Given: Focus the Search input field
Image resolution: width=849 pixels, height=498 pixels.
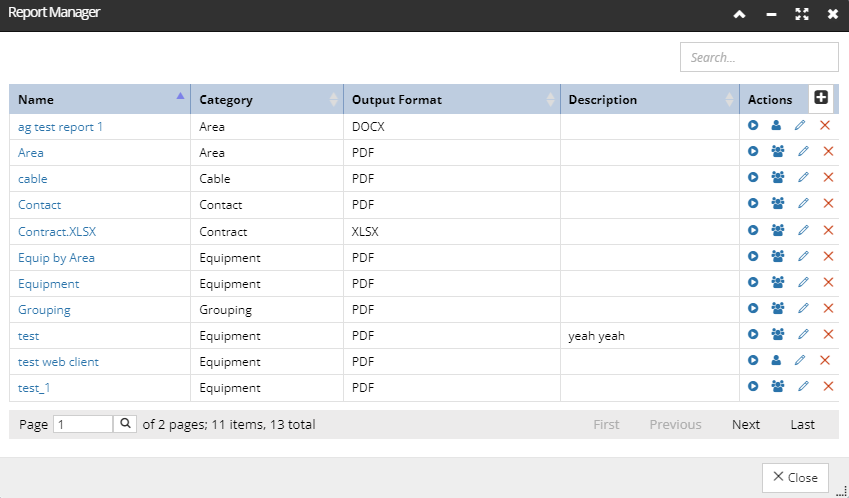Looking at the screenshot, I should [759, 57].
